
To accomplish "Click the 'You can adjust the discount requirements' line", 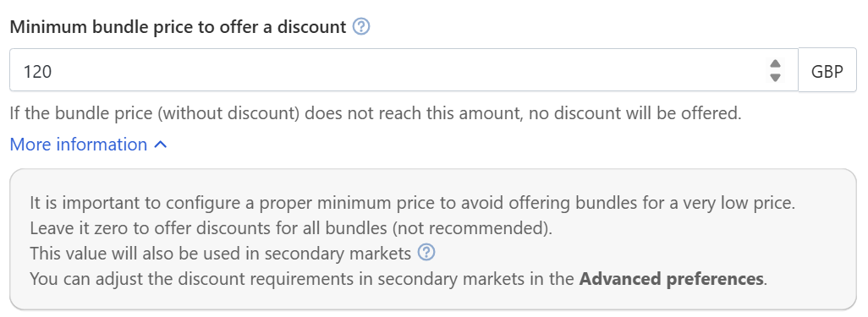I will click(398, 279).
